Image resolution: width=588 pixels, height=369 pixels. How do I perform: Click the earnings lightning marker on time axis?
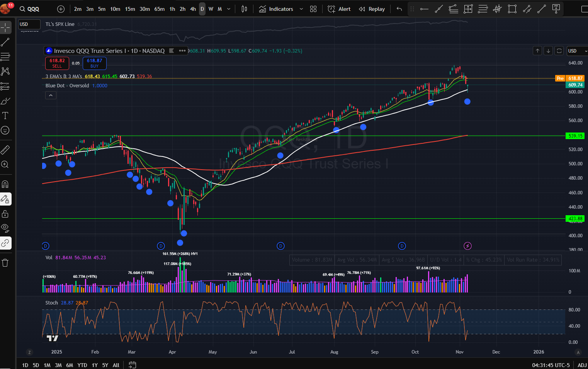click(x=467, y=246)
